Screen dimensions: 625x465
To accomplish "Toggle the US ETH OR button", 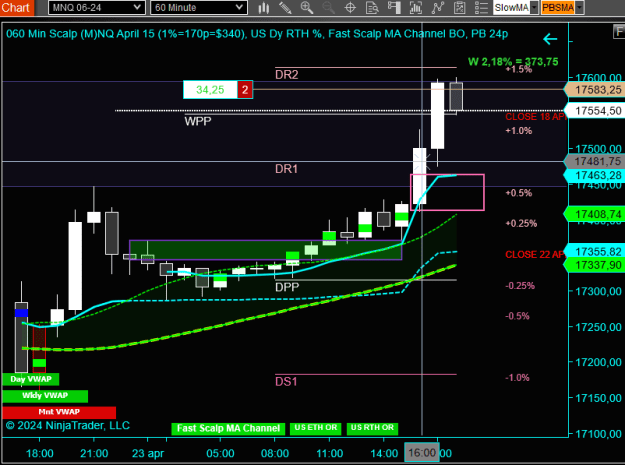I will pos(316,428).
